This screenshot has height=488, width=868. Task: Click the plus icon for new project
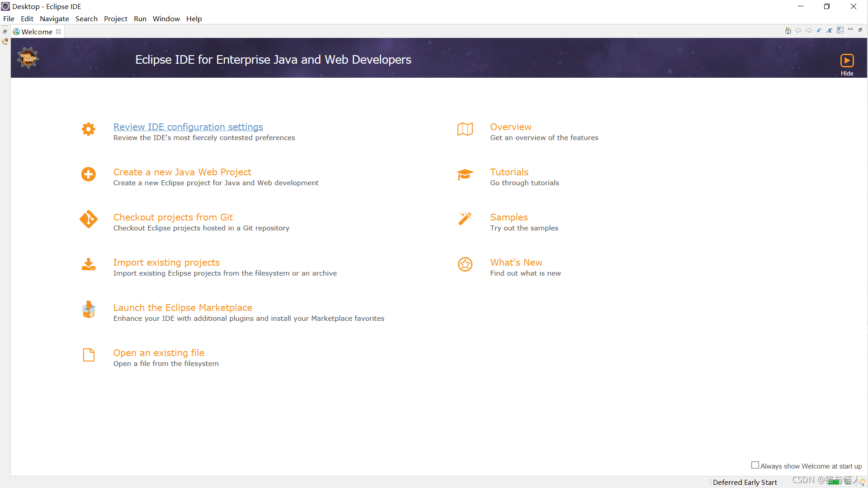[x=89, y=174]
